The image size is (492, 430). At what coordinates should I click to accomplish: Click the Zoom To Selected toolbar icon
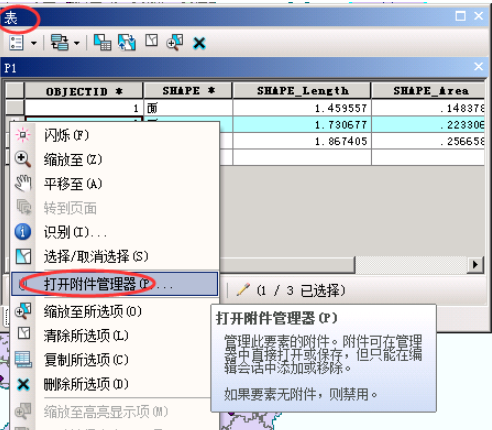[175, 43]
